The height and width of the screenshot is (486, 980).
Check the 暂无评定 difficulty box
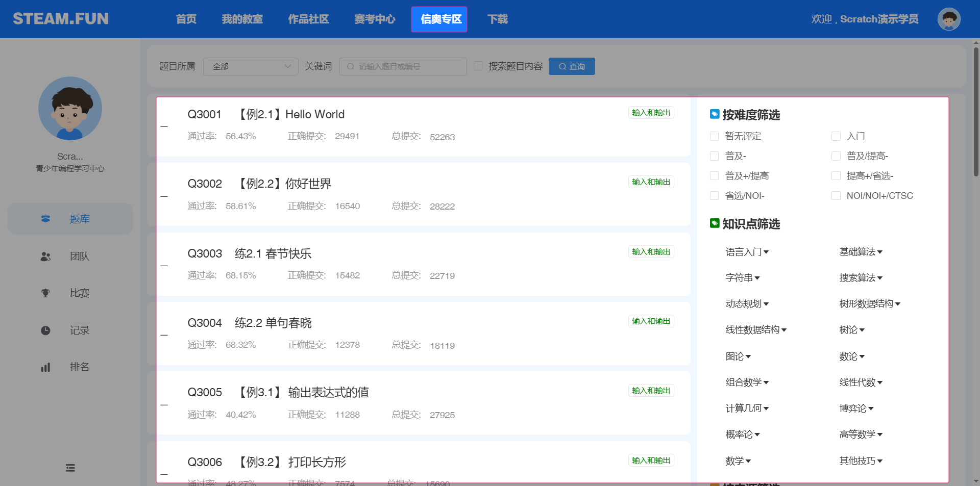pyautogui.click(x=715, y=136)
